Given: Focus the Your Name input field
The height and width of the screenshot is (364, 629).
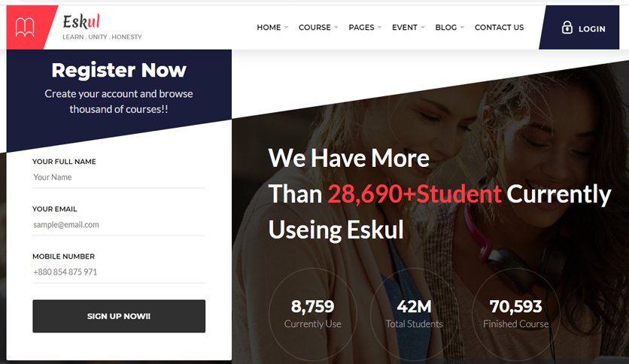Looking at the screenshot, I should pos(119,177).
